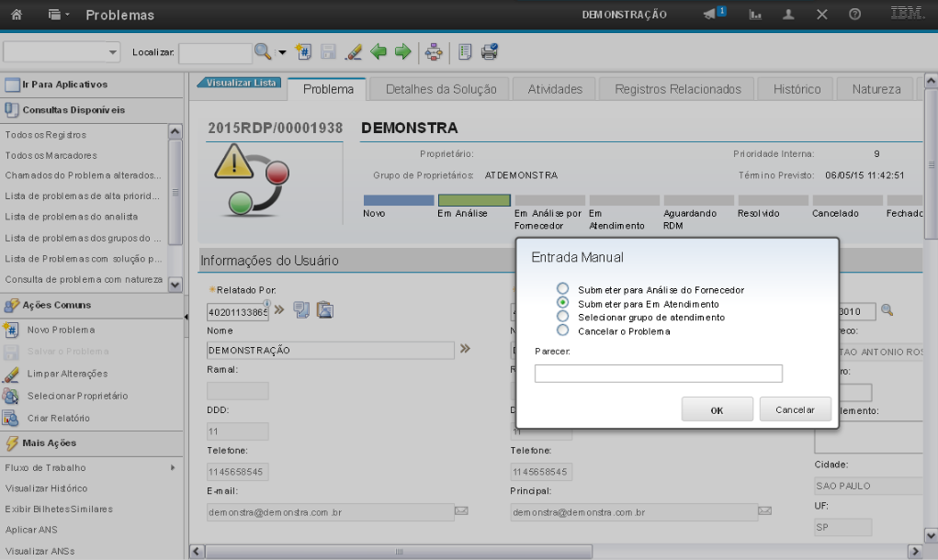Select Cancelar o Problema radio option
Image resolution: width=938 pixels, height=560 pixels.
point(563,330)
